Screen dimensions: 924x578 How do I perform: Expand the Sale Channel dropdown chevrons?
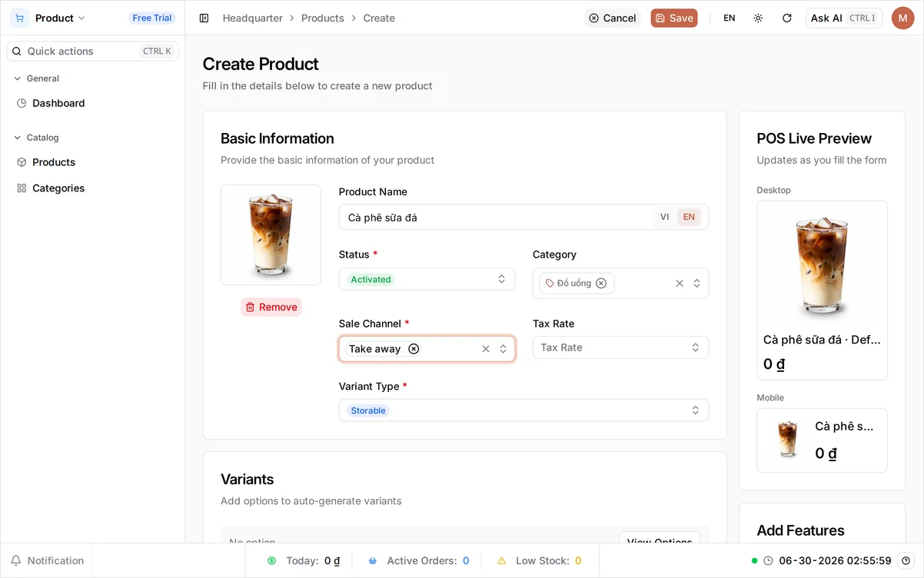click(x=503, y=348)
